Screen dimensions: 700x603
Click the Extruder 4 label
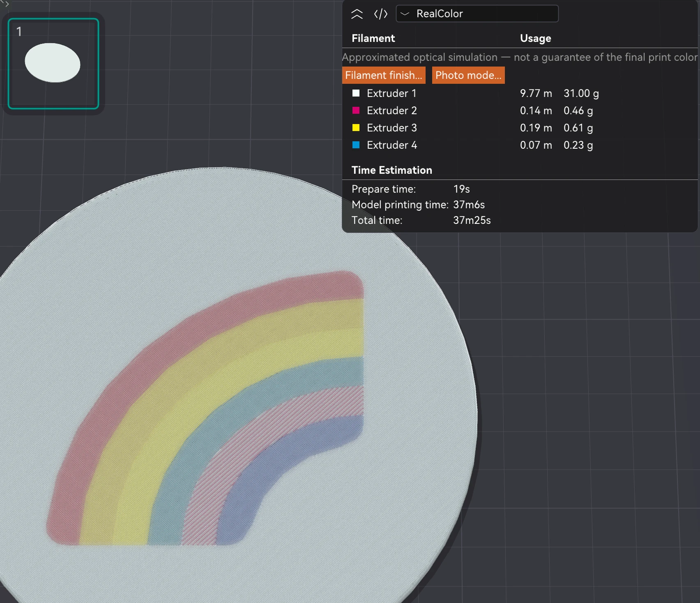tap(392, 145)
